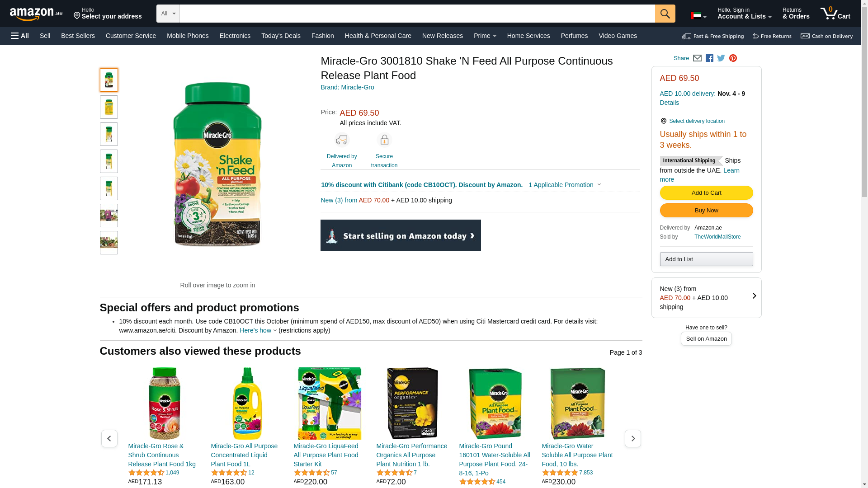Go to Amazon.ae home logo
Image resolution: width=868 pixels, height=488 pixels.
36,14
